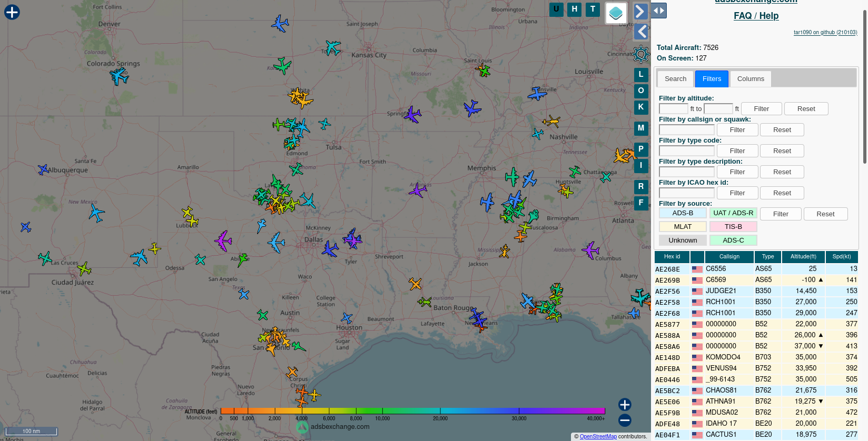
Task: Click the ICAO hex id input field
Action: 687,193
